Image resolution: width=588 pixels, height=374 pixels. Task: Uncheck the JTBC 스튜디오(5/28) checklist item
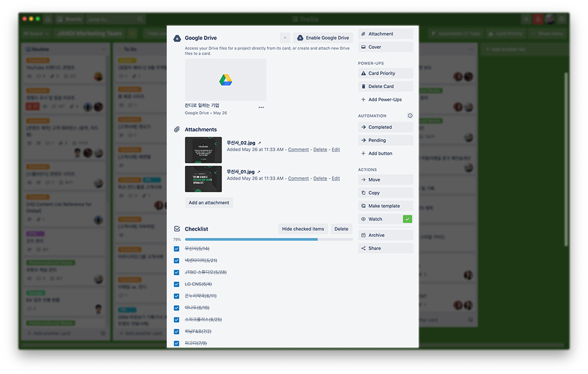pos(176,272)
